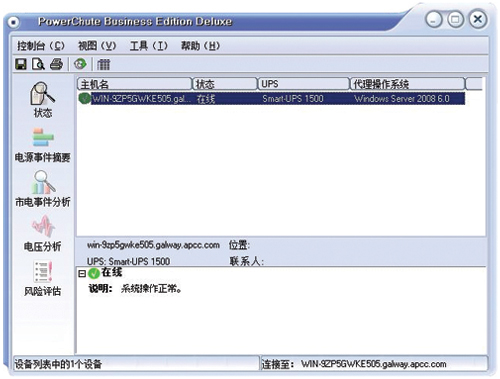Open 电源事件摘要 power event summary
This screenshot has height=379, width=500.
43,145
